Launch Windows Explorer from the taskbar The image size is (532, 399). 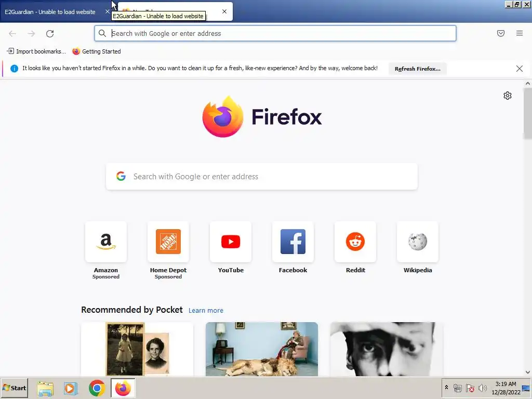tap(45, 388)
